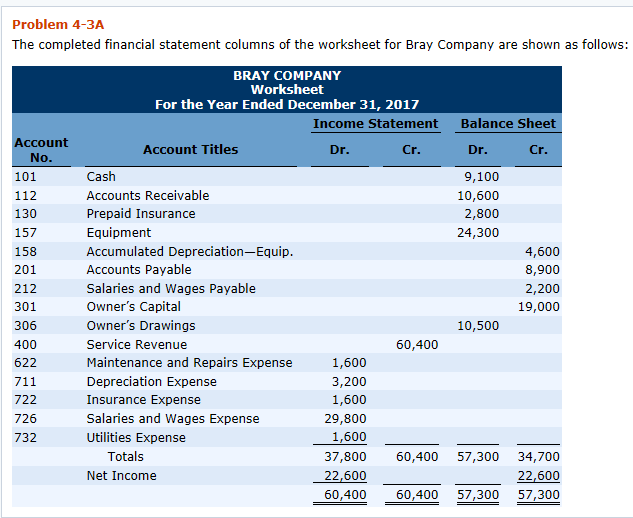The width and height of the screenshot is (633, 518).
Task: Click the 2,800 Prepaid Insurance amount
Action: pos(482,214)
